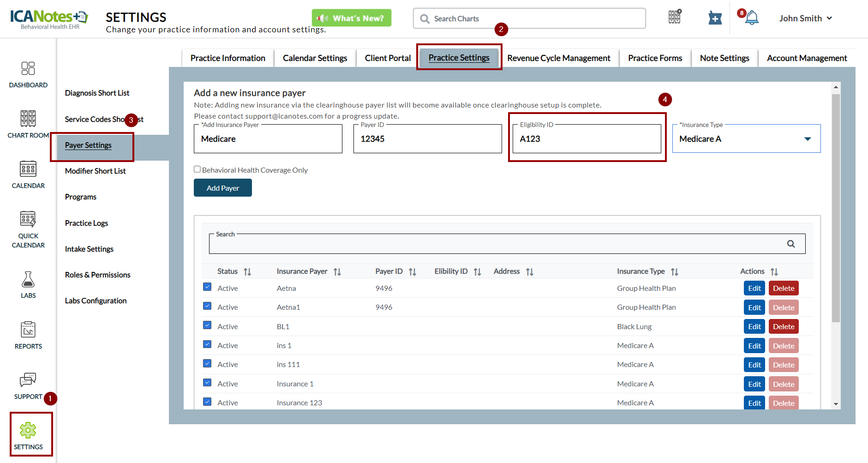Click the payer list vertical scrollbar
Image resolution: width=868 pixels, height=463 pixels.
pyautogui.click(x=836, y=208)
